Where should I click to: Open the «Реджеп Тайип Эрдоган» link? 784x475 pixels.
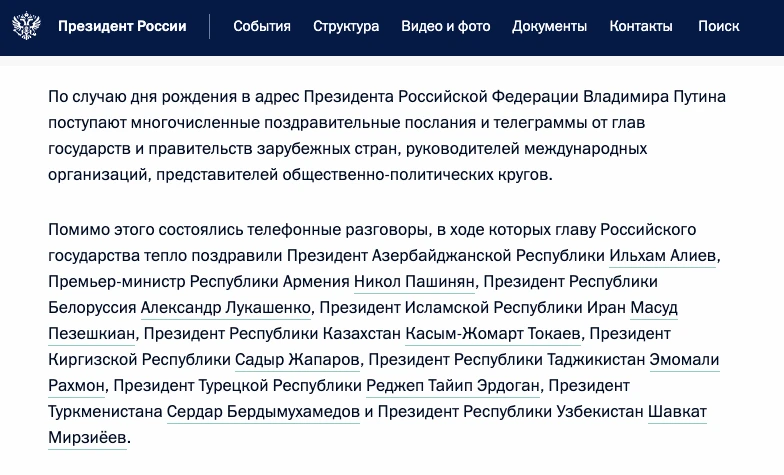coord(452,386)
